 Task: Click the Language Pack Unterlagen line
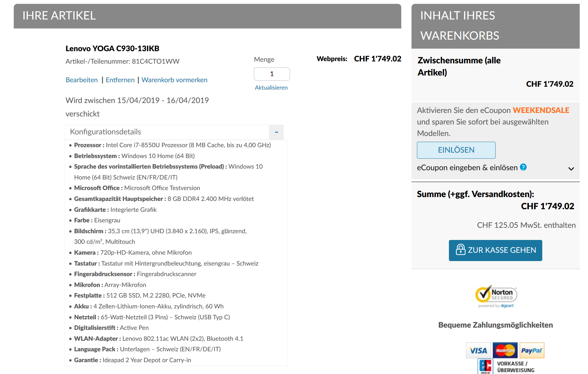[147, 349]
